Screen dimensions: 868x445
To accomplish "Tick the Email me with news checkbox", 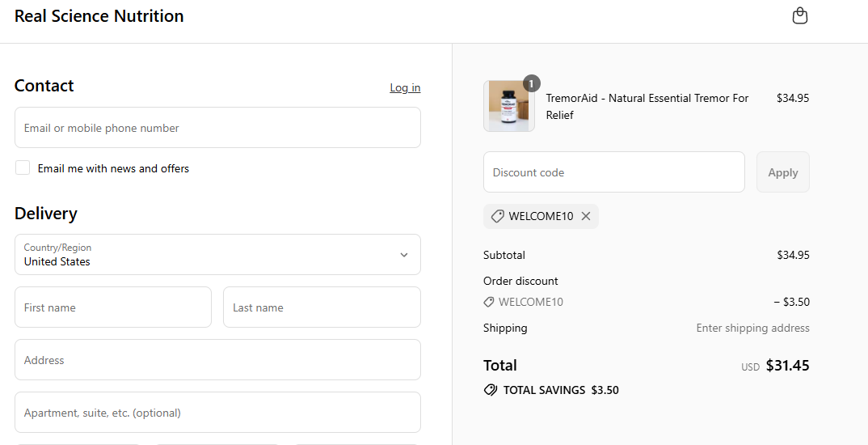I will coord(22,168).
